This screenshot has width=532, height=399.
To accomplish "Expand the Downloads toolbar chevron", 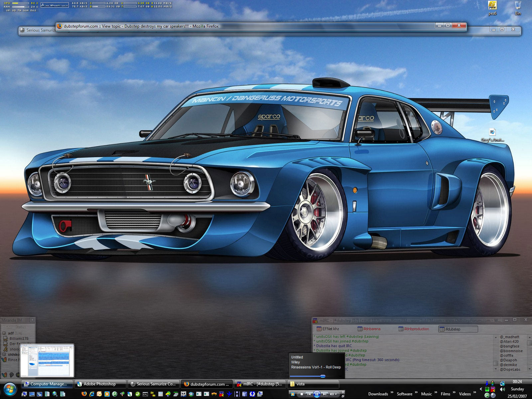I will pos(392,393).
